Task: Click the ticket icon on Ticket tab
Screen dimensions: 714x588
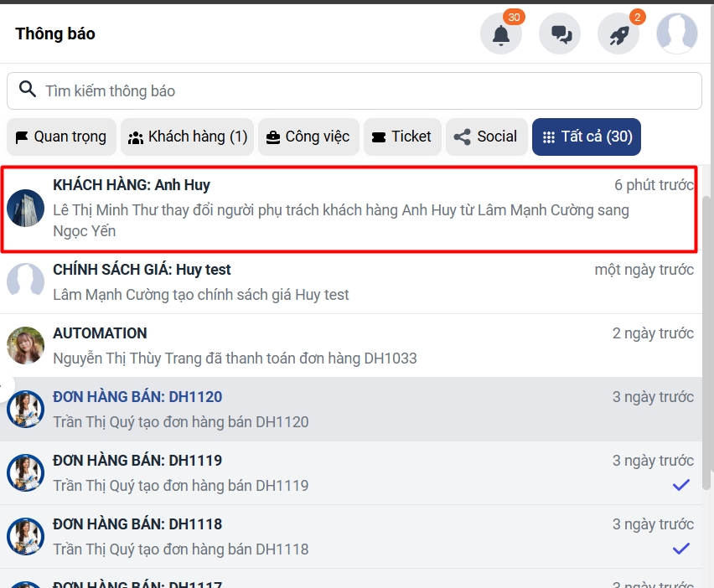Action: point(379,137)
